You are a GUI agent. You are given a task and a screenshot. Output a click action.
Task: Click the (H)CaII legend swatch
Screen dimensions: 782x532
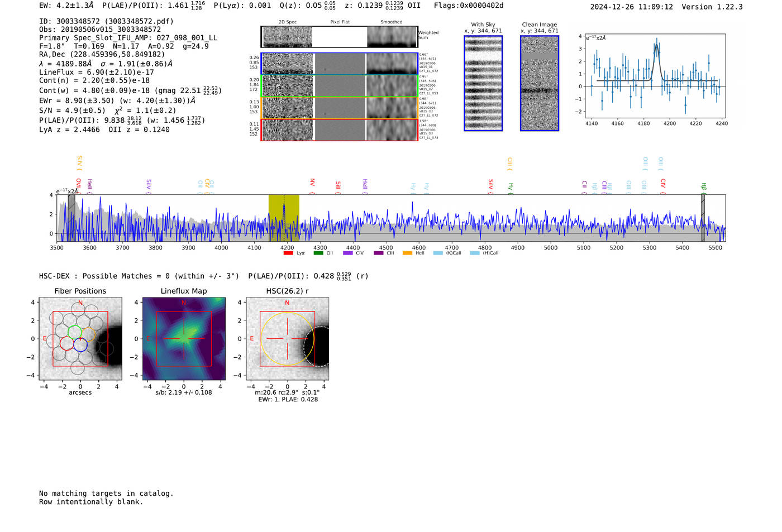coord(475,253)
